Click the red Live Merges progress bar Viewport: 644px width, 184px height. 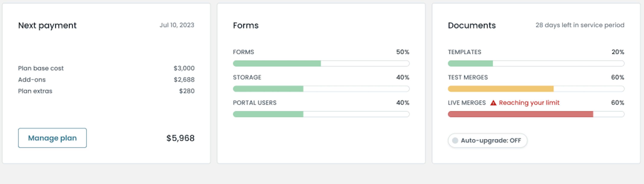(x=536, y=114)
